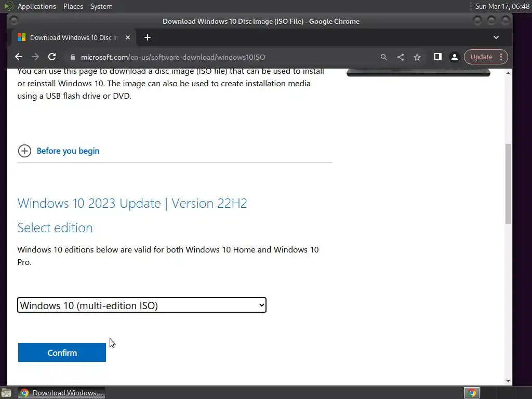Open the Places menu
Viewport: 532px width, 399px height.
[73, 6]
